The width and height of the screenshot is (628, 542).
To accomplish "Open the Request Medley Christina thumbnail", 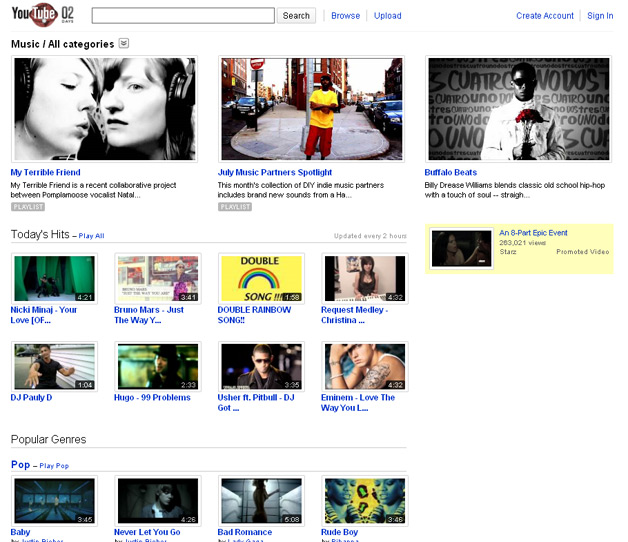I will tap(365, 278).
